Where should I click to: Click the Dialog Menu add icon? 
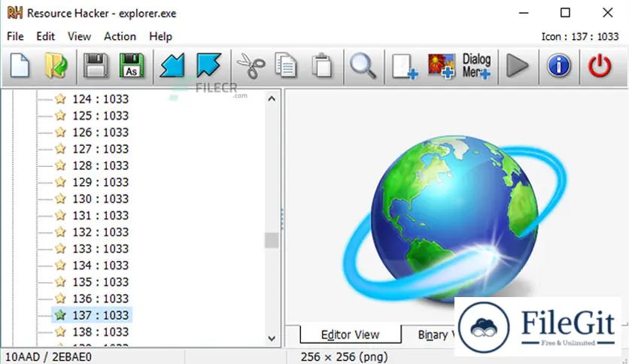point(476,65)
